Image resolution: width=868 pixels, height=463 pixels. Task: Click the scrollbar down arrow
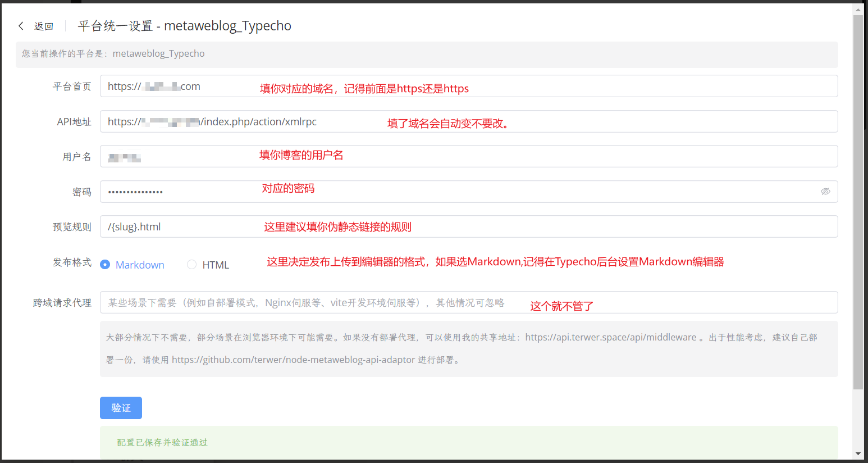(858, 453)
